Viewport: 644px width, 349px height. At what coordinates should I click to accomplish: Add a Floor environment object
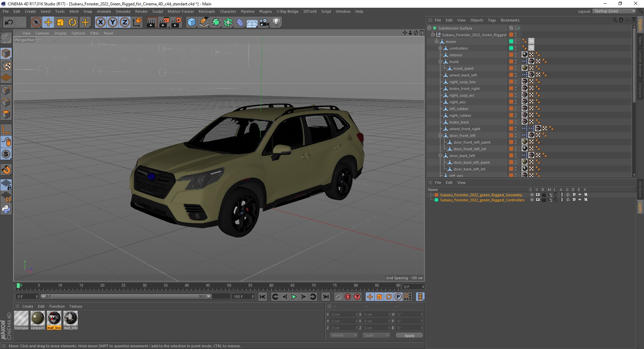[x=252, y=22]
